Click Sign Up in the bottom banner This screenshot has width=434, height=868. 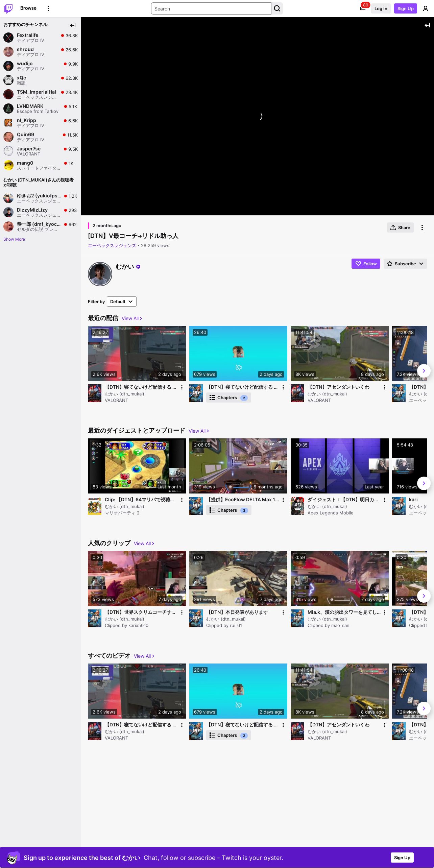pos(402,858)
